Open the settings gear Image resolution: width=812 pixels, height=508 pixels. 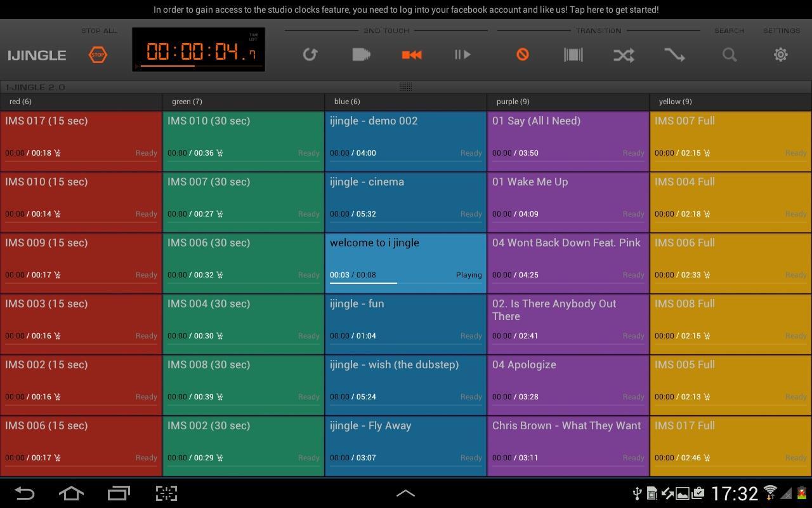coord(781,55)
